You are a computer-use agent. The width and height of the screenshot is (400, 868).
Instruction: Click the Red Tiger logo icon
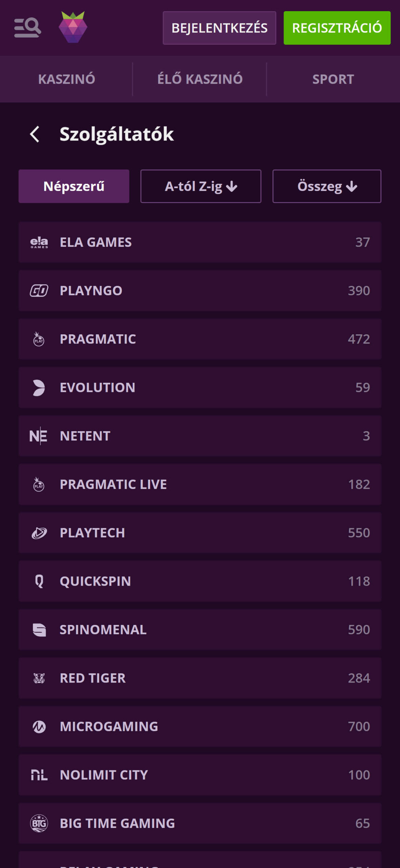coord(39,678)
